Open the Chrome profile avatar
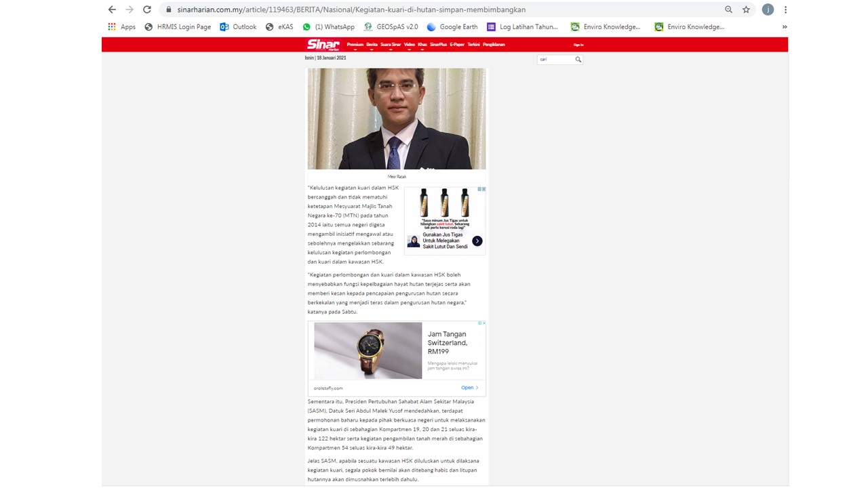Viewport: 868px width, 488px height. (x=768, y=9)
